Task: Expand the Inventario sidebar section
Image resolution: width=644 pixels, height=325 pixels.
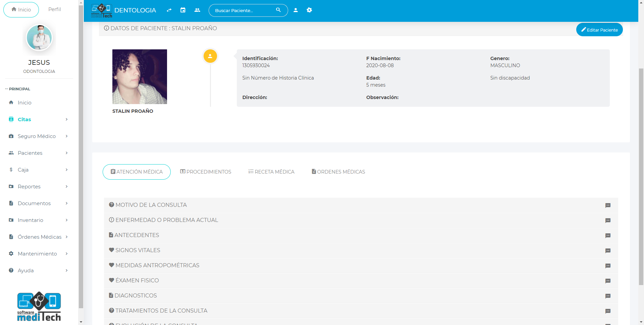Action: tap(39, 220)
